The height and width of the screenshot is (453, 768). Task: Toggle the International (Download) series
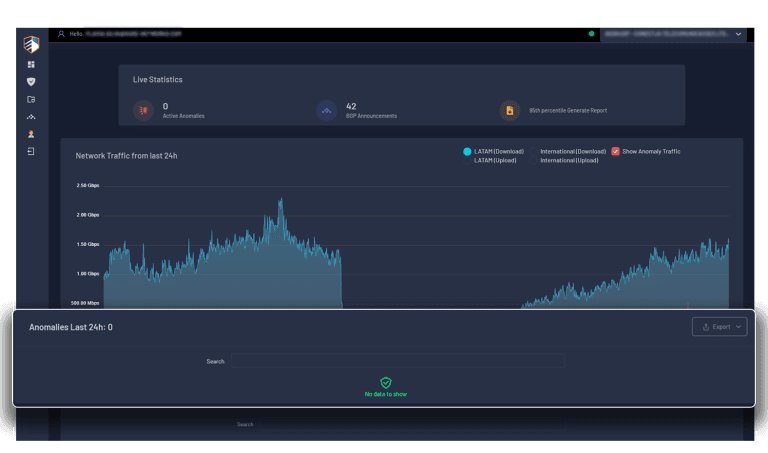(x=572, y=151)
